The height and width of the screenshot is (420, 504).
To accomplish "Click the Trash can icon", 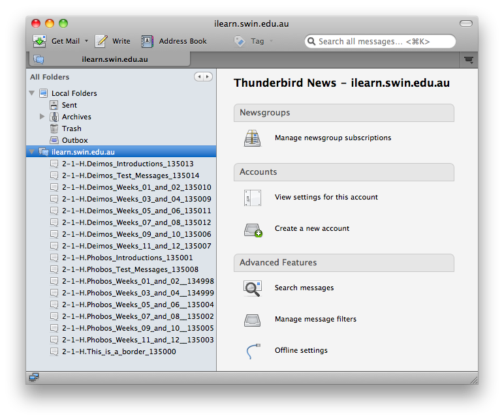I will point(54,128).
